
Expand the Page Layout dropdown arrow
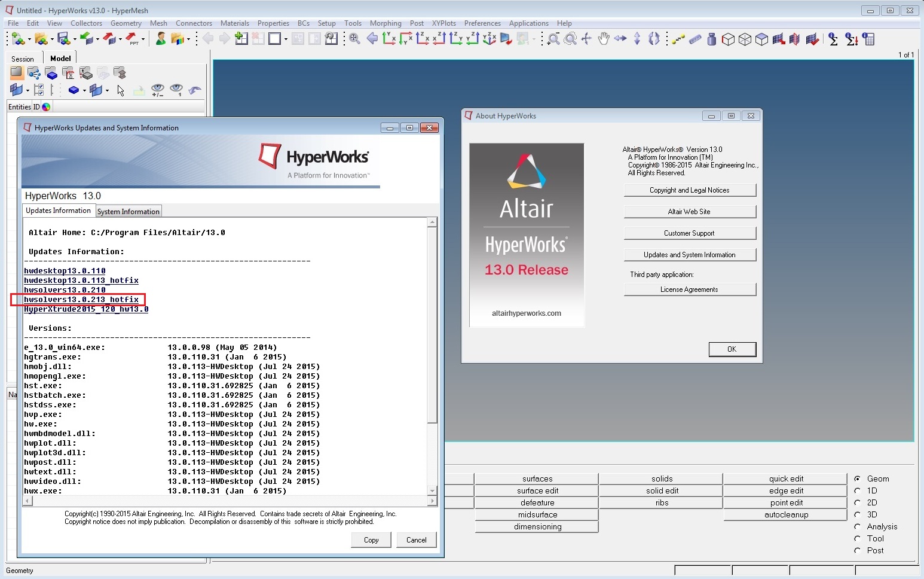point(286,40)
